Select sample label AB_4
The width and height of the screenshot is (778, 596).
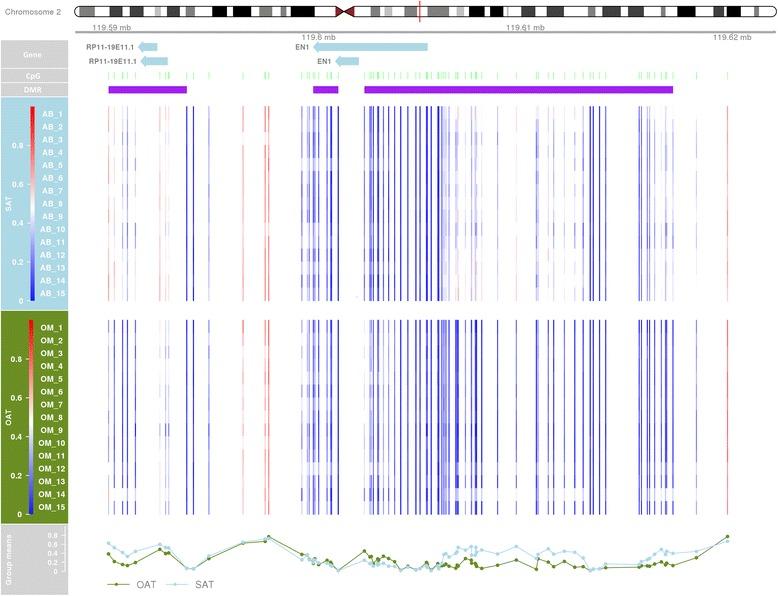(x=53, y=153)
